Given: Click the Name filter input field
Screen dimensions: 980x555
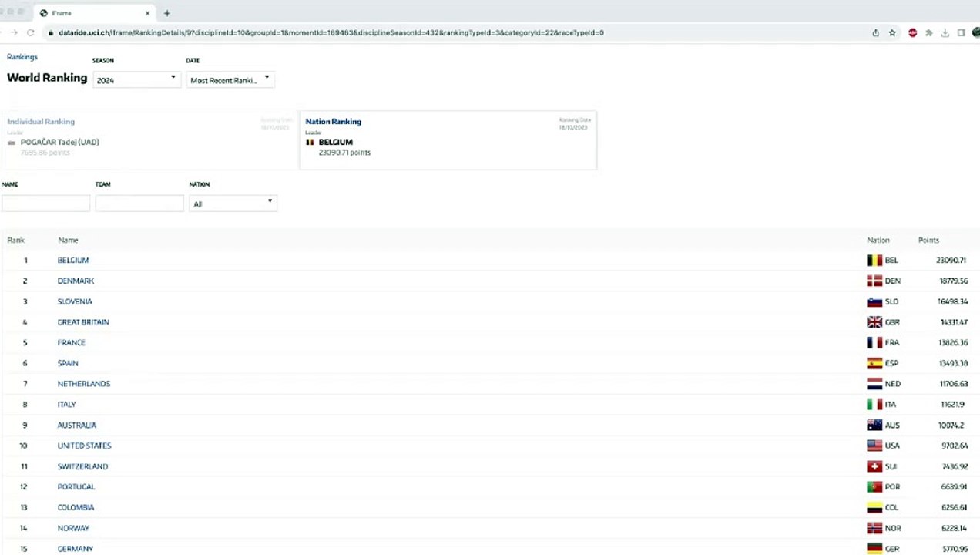Looking at the screenshot, I should [45, 203].
